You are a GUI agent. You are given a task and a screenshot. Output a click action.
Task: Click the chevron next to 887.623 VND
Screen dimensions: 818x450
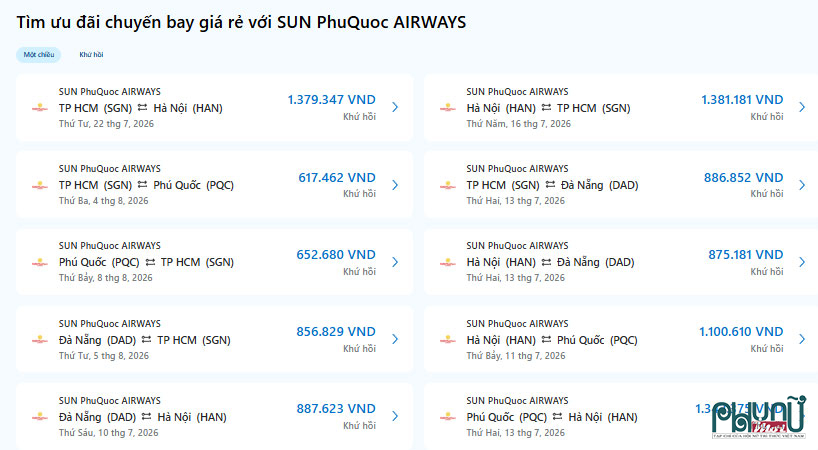[395, 416]
